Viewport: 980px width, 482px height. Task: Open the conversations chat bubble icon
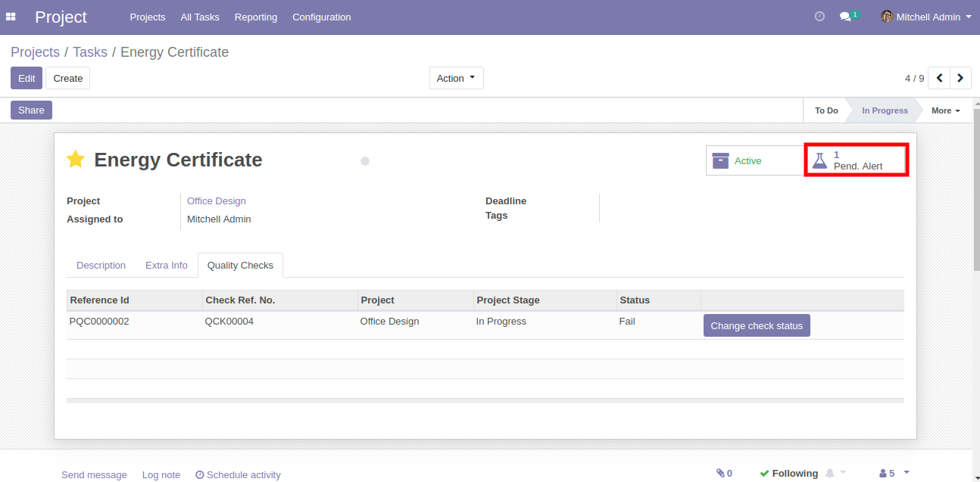[x=846, y=17]
